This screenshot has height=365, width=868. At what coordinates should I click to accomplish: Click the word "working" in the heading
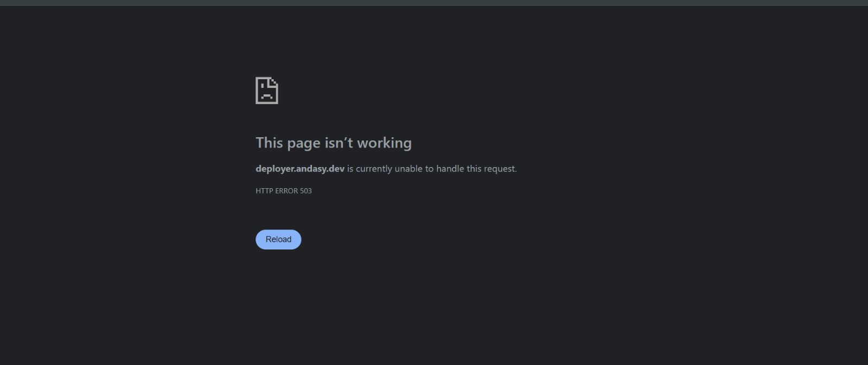384,143
